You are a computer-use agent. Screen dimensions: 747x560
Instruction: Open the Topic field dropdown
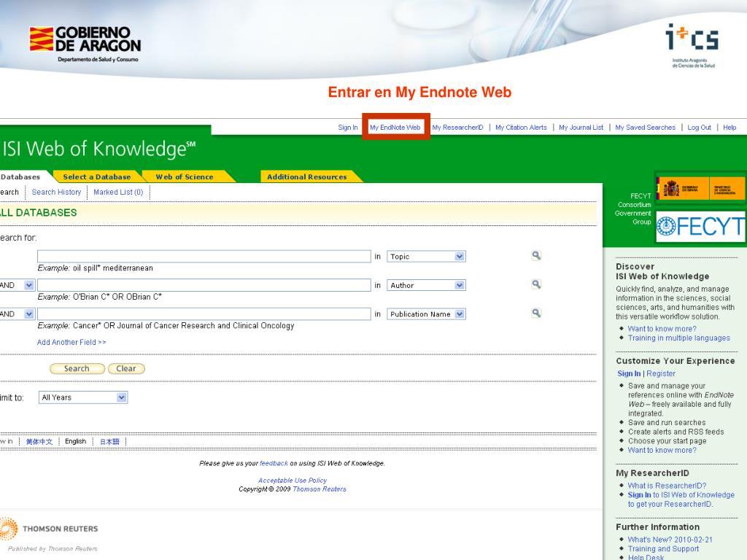click(426, 256)
